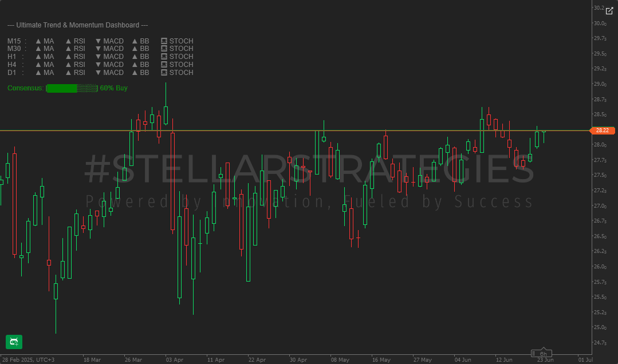Click the D1 STOCH status icon
This screenshot has width=618, height=364.
pos(165,73)
